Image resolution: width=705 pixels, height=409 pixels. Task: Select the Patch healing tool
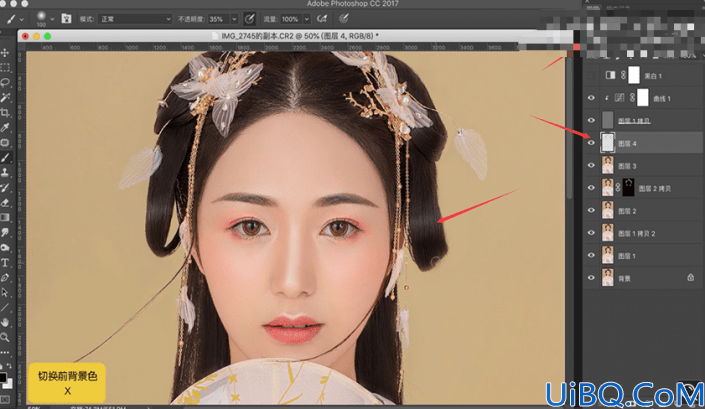click(x=5, y=142)
